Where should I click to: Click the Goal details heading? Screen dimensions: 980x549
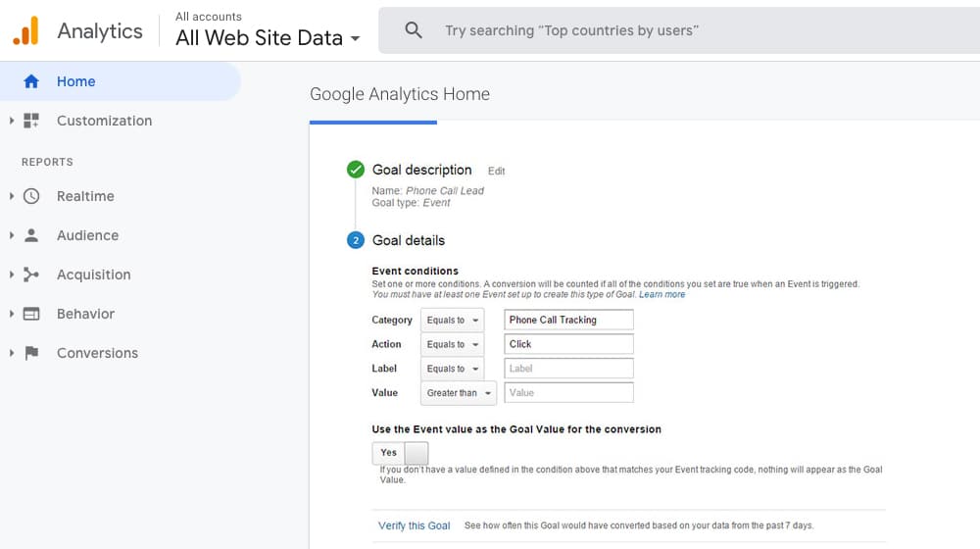409,241
